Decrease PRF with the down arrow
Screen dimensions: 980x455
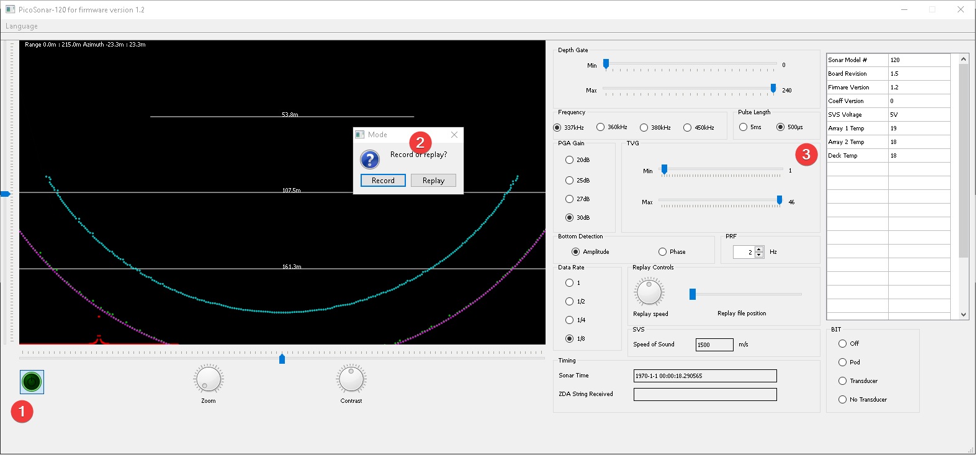coord(759,255)
